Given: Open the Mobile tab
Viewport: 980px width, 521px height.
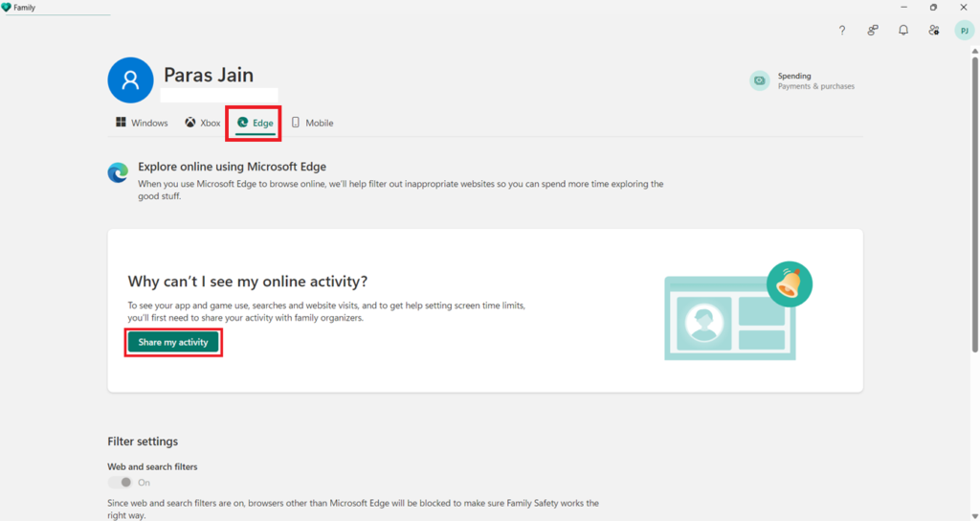Looking at the screenshot, I should pyautogui.click(x=313, y=123).
